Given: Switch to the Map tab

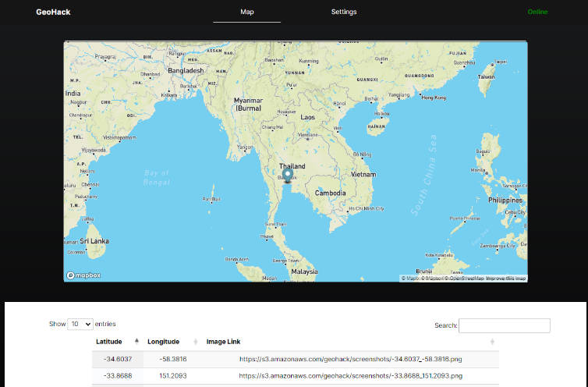Looking at the screenshot, I should (246, 12).
